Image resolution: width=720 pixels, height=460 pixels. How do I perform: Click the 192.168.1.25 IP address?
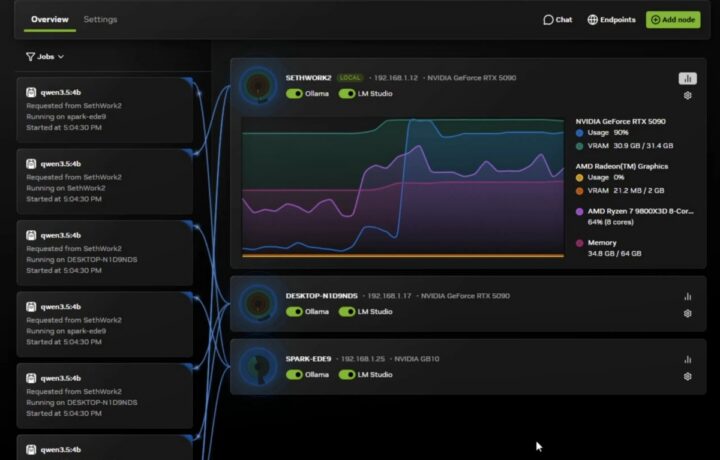tap(363, 359)
